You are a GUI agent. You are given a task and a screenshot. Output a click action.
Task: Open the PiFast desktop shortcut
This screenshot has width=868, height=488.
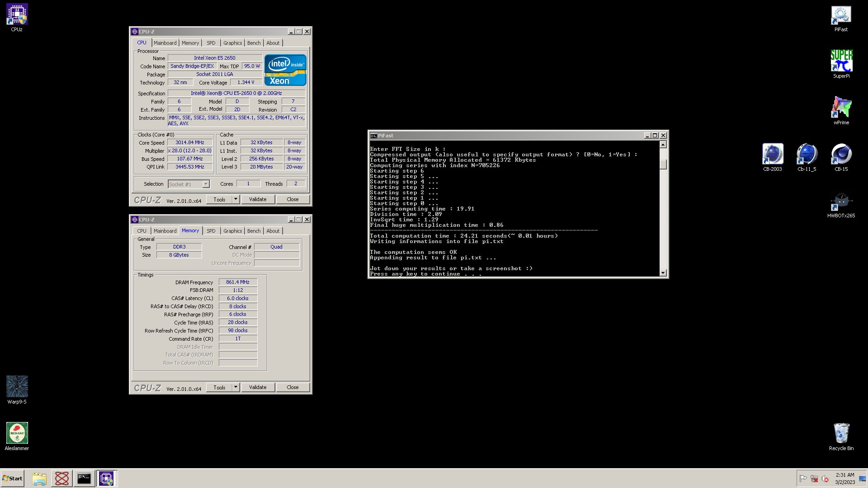click(x=841, y=18)
